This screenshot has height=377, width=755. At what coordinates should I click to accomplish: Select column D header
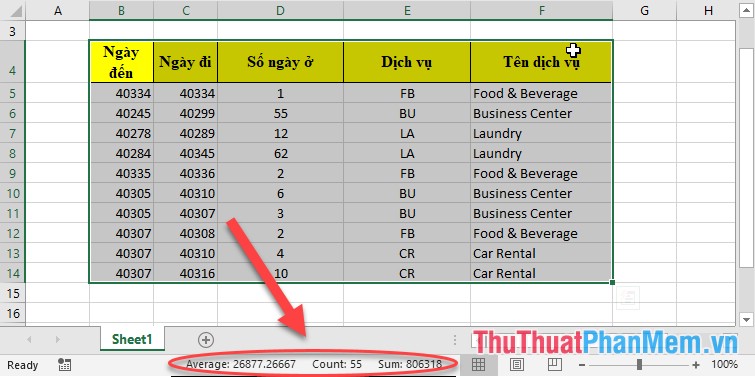[x=281, y=11]
